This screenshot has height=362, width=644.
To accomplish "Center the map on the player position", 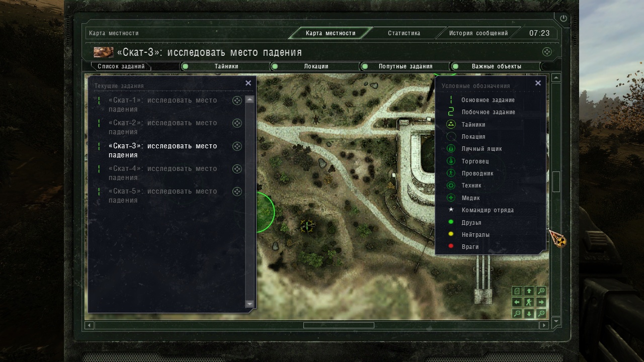I will (529, 302).
